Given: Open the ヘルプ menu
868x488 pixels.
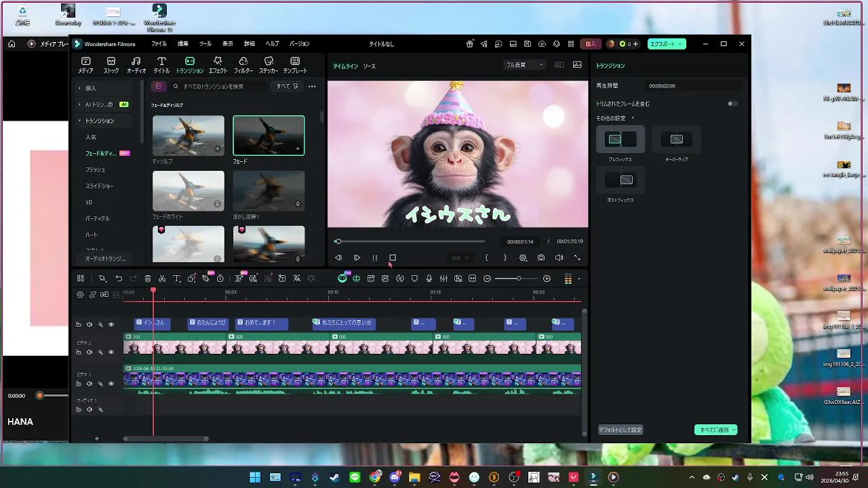Looking at the screenshot, I should click(x=272, y=44).
